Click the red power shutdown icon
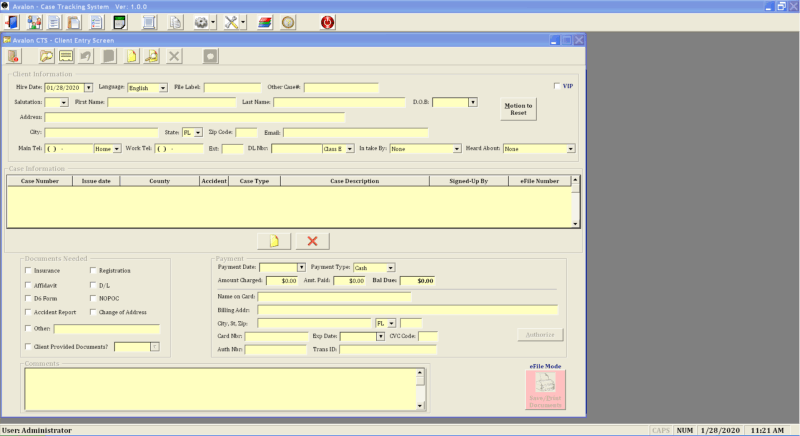Screen dimensions: 800x436 [x=328, y=22]
